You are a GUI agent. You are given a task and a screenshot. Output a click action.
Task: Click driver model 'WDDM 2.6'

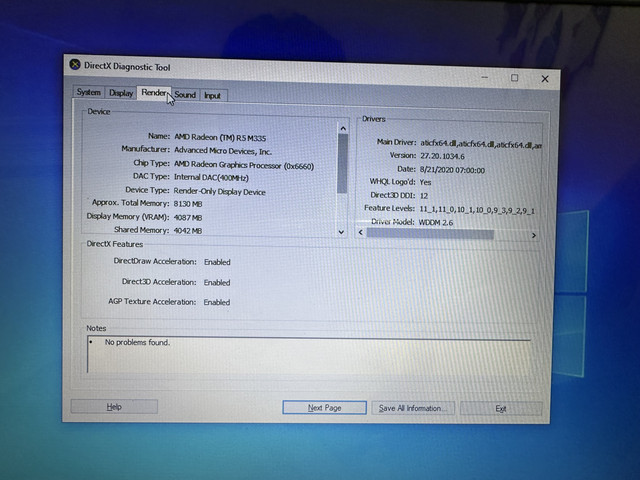436,222
